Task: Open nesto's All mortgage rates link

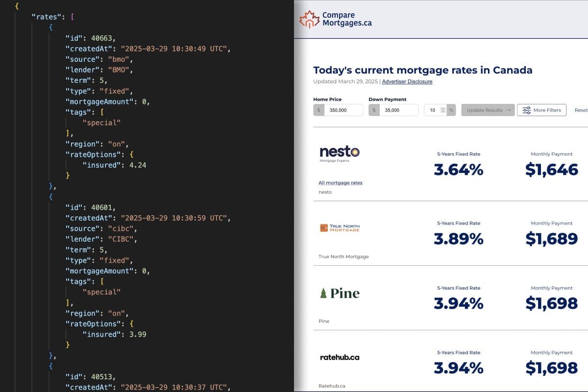Action: 341,183
